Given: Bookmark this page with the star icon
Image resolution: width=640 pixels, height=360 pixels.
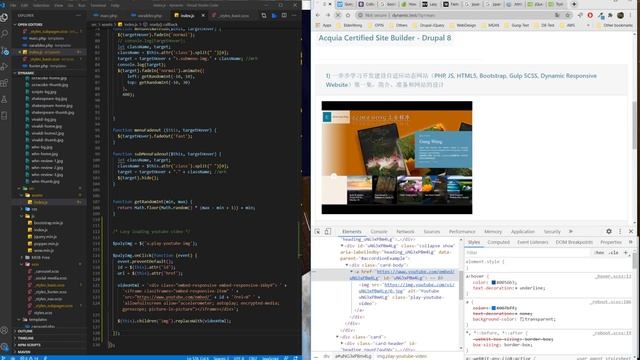Looking at the screenshot, I should click(x=567, y=15).
